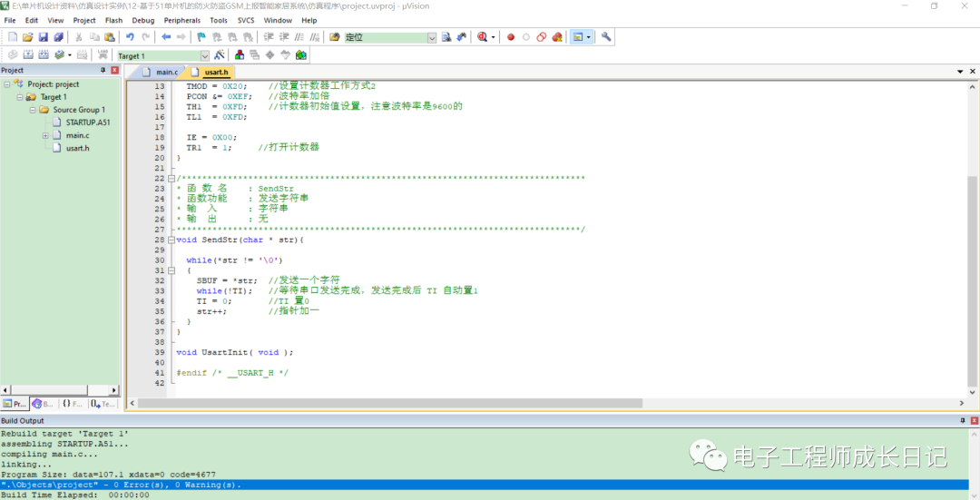Collapse the Source Group 1 folder
This screenshot has width=980, height=500.
coord(33,110)
